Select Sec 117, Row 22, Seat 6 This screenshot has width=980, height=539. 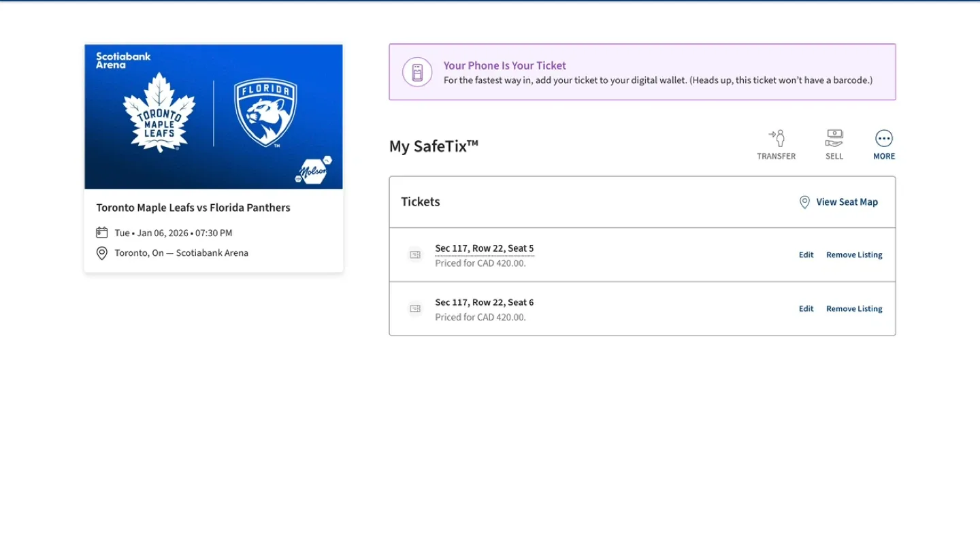pyautogui.click(x=485, y=302)
